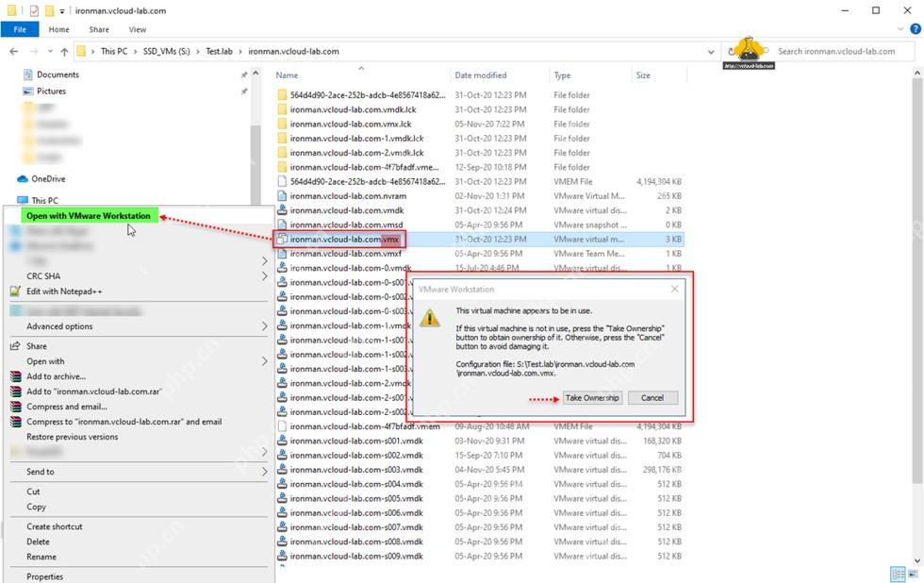924x583 pixels.
Task: Click the Up one level arrow
Action: [64, 51]
